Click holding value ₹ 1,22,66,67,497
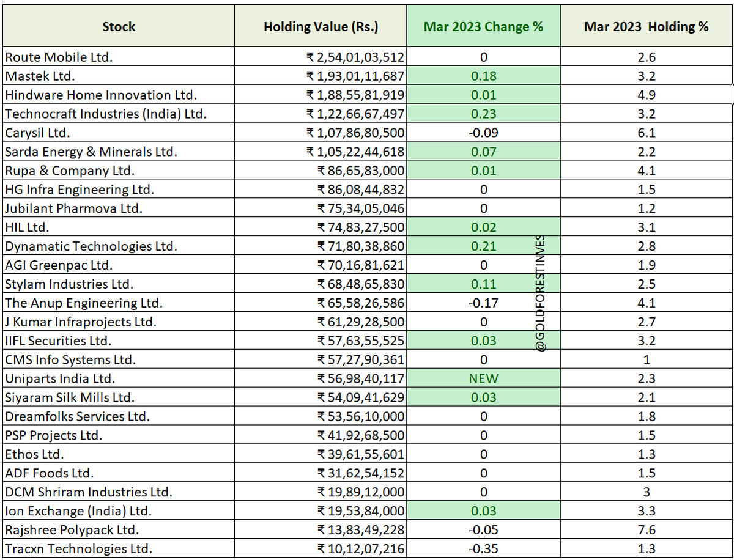Screen dimensions: 734x560 (321, 114)
